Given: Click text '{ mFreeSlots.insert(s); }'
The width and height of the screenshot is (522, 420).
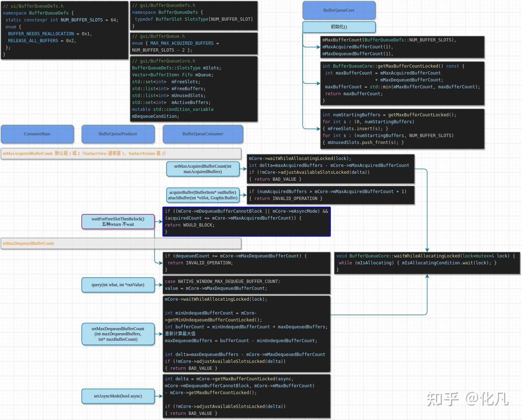Looking at the screenshot, I should click(355, 129).
